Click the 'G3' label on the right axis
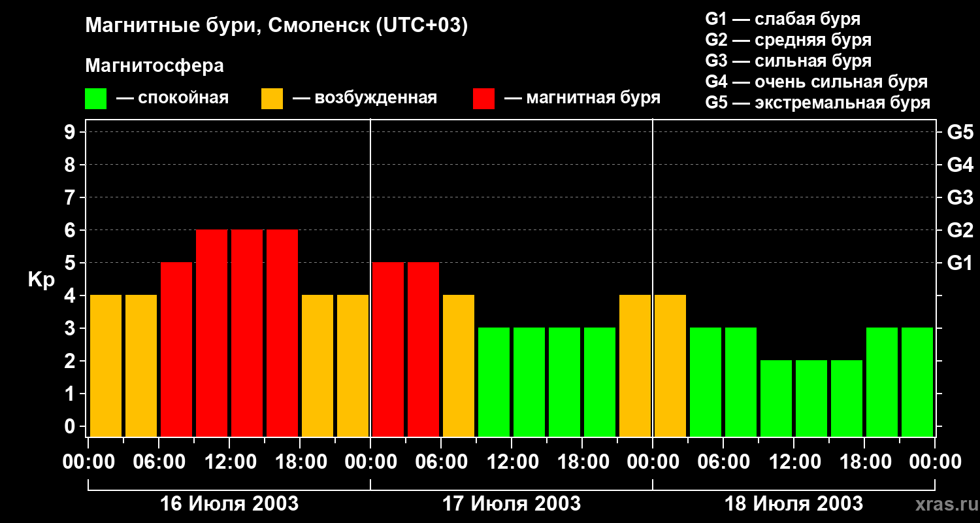This screenshot has width=980, height=523. click(x=960, y=198)
